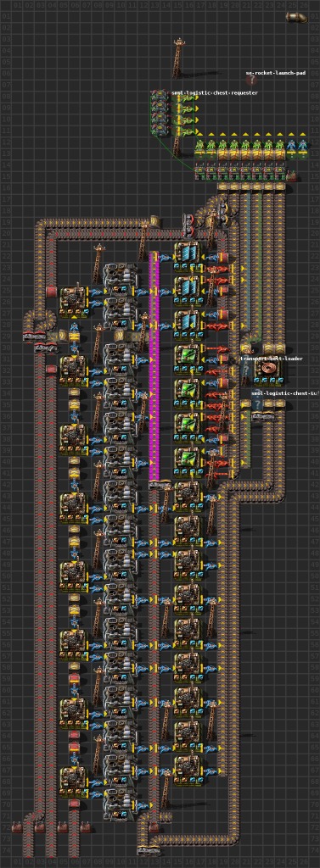The width and height of the screenshot is (320, 868).
Task: Select the bottom requester chest in the stack of four
Action: pyautogui.click(x=159, y=131)
